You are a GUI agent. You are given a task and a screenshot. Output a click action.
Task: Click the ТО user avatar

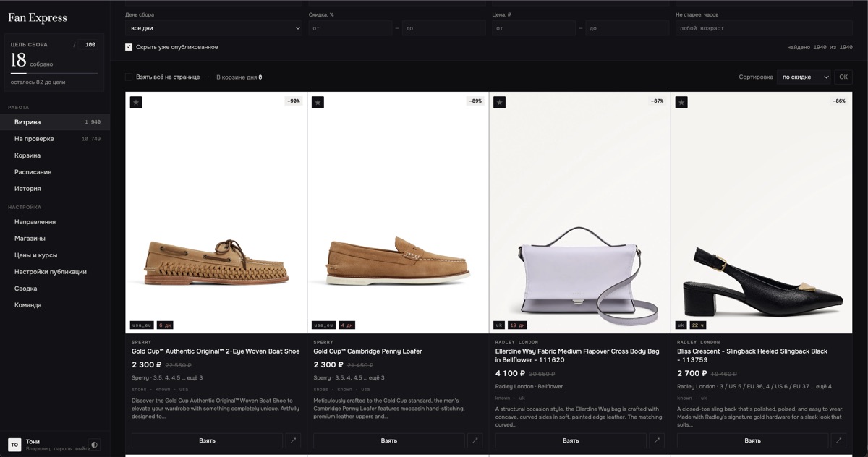[x=14, y=445]
